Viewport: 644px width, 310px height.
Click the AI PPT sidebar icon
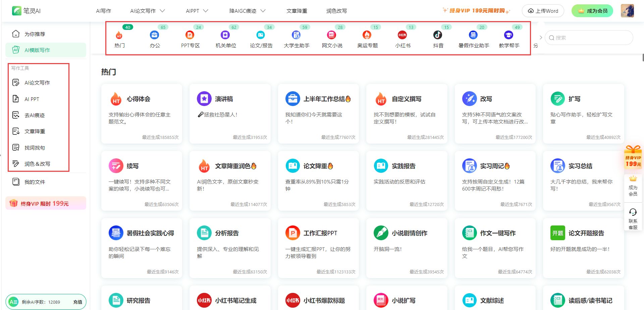pyautogui.click(x=16, y=99)
